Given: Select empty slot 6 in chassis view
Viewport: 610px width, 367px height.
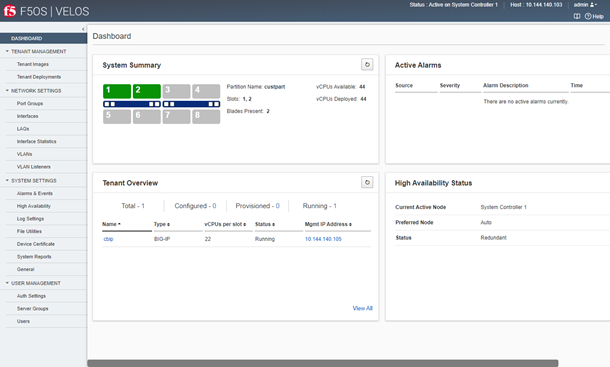Looking at the screenshot, I should (x=147, y=116).
